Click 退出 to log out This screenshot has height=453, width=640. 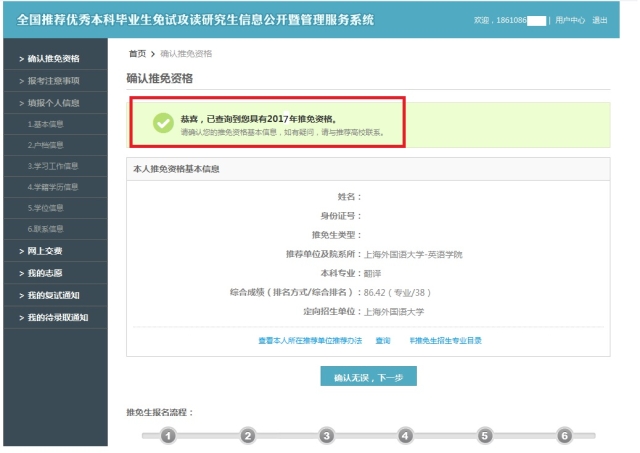pyautogui.click(x=600, y=20)
